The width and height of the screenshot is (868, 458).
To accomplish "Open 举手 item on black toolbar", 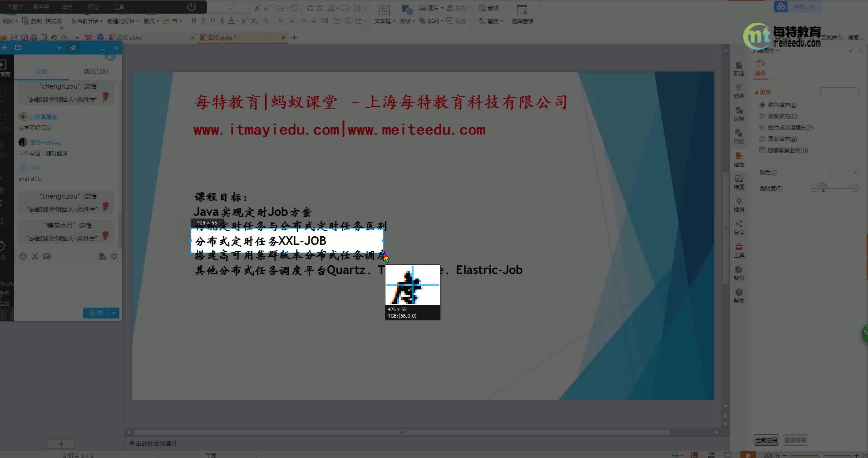I will [x=67, y=7].
